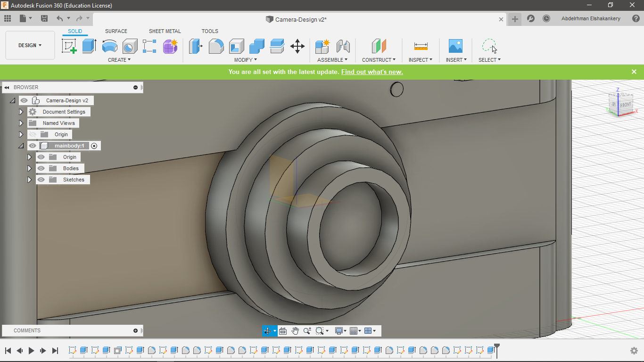This screenshot has height=362, width=644.
Task: Switch to the SURFACE tab
Action: point(116,31)
